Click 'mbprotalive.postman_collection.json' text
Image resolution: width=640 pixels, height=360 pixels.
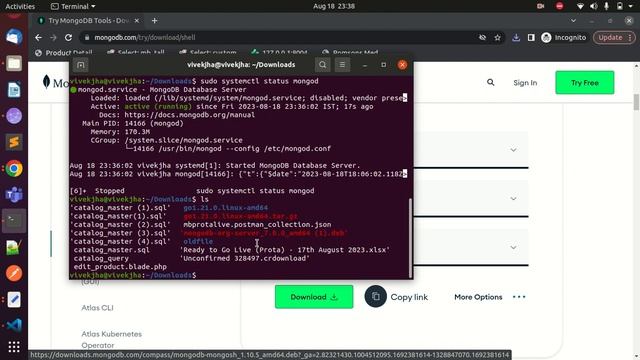click(x=257, y=224)
